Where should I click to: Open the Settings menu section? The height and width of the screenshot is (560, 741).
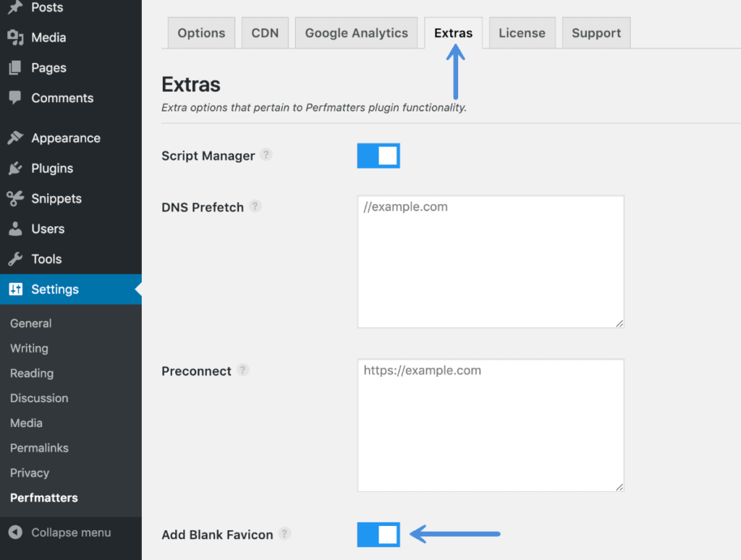[x=55, y=289]
